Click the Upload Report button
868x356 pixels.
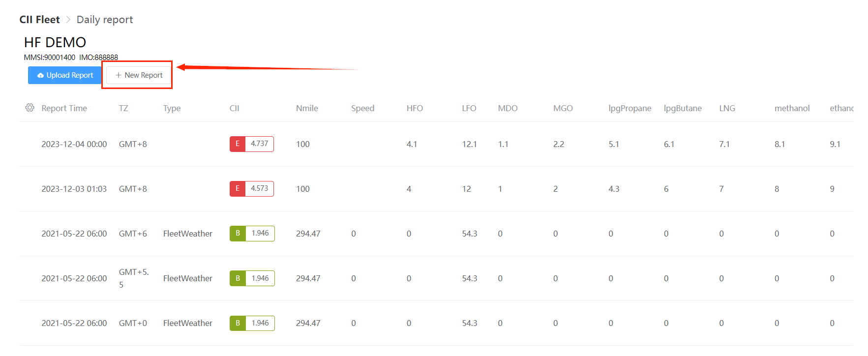(x=65, y=75)
